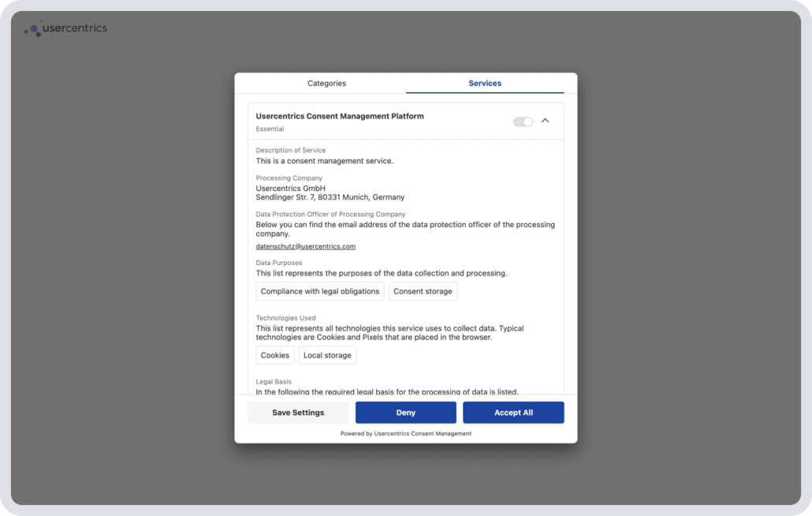Click the Local storage technology tag

click(327, 355)
